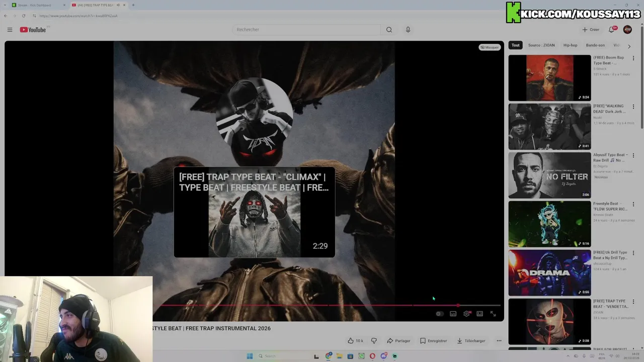Open the tab search chevron in the browser
The image size is (644, 362).
tap(4, 5)
